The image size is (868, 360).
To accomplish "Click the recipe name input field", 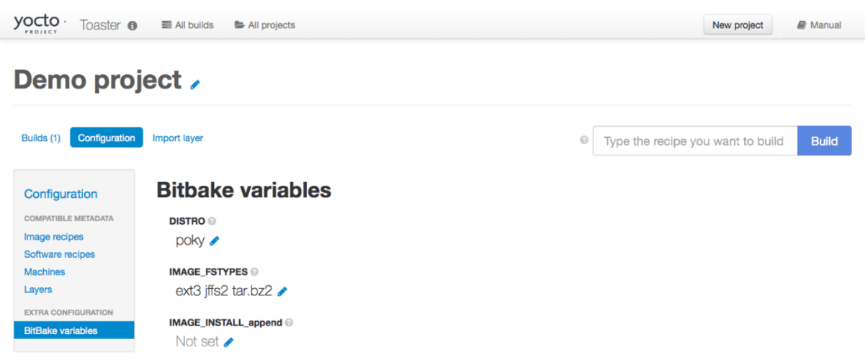I will tap(694, 141).
